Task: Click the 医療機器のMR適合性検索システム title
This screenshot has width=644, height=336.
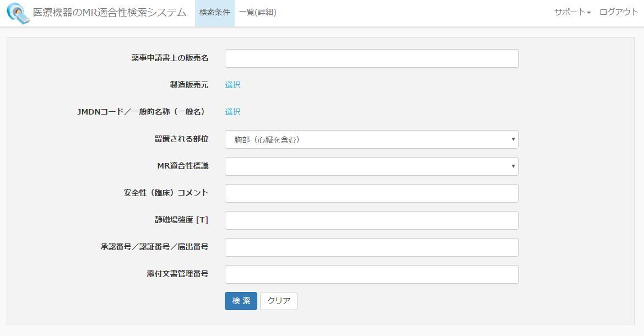Action: (110, 13)
